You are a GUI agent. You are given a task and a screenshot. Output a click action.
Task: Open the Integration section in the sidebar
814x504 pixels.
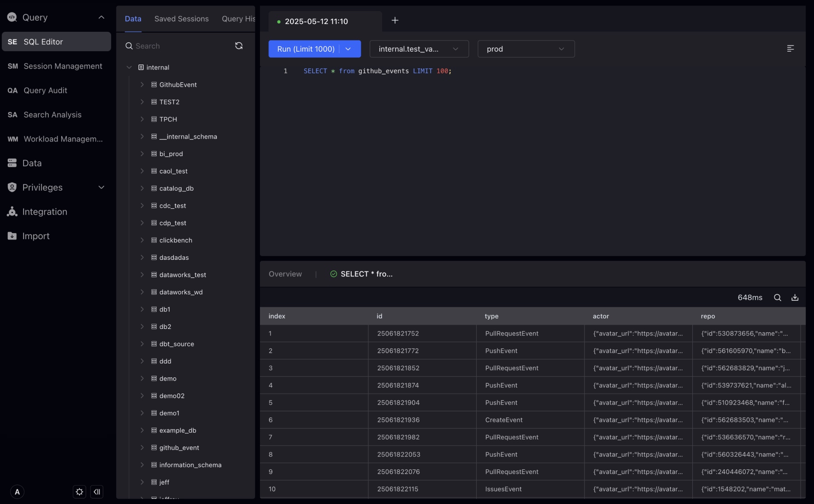[45, 211]
